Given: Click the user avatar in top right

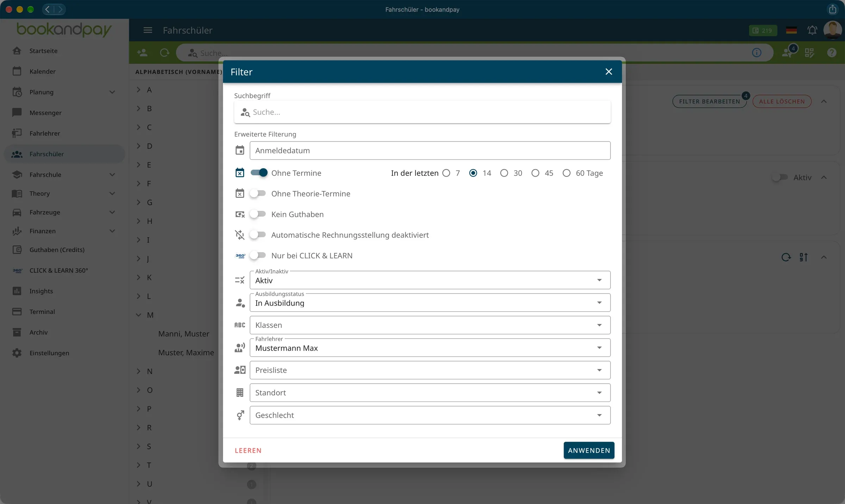Looking at the screenshot, I should 832,30.
